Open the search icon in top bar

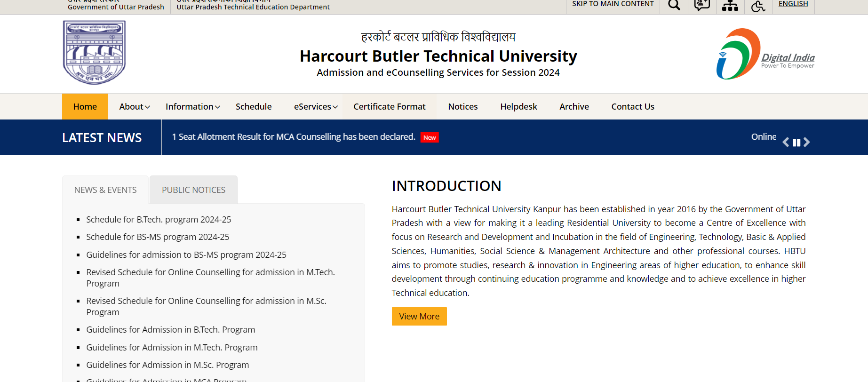(674, 5)
